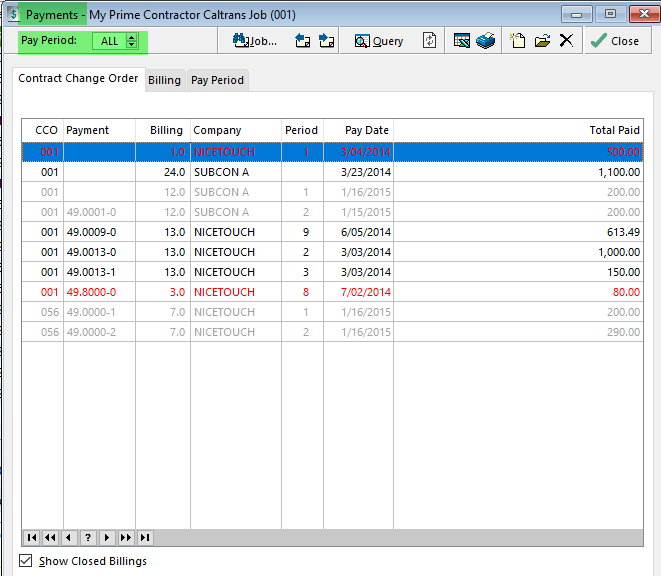
Task: Click the question mark locate button
Action: [x=88, y=538]
